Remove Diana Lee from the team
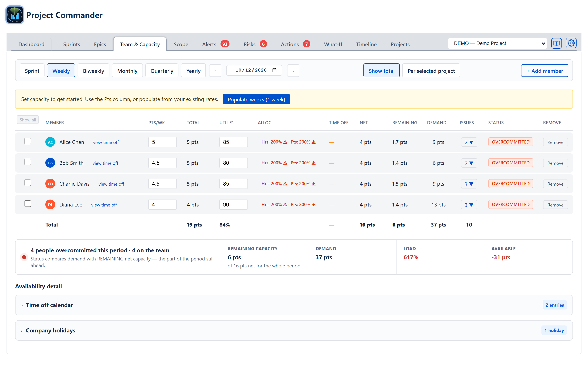The height and width of the screenshot is (368, 588). [x=555, y=205]
